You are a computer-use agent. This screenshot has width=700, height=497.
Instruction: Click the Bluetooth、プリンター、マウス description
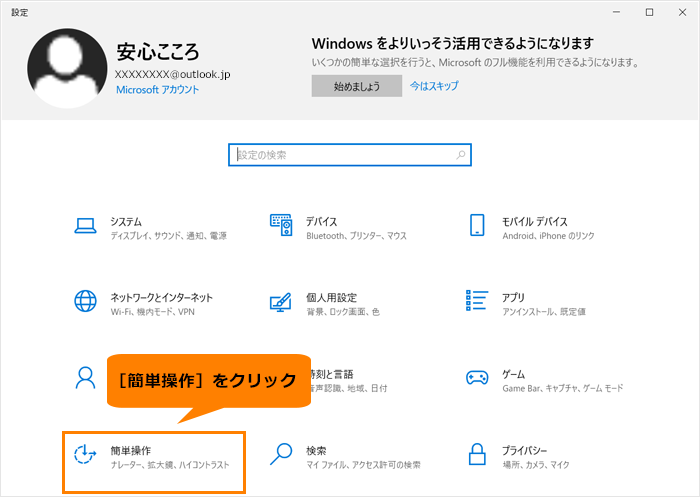(x=356, y=236)
